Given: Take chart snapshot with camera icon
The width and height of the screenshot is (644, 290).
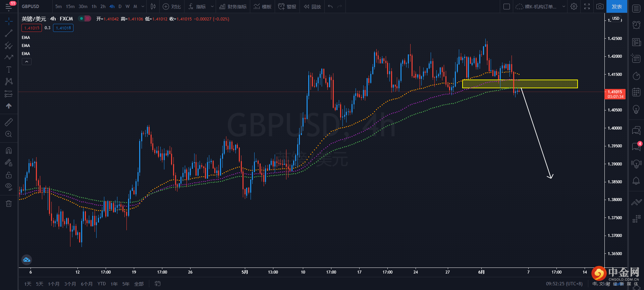Looking at the screenshot, I should click(600, 6).
